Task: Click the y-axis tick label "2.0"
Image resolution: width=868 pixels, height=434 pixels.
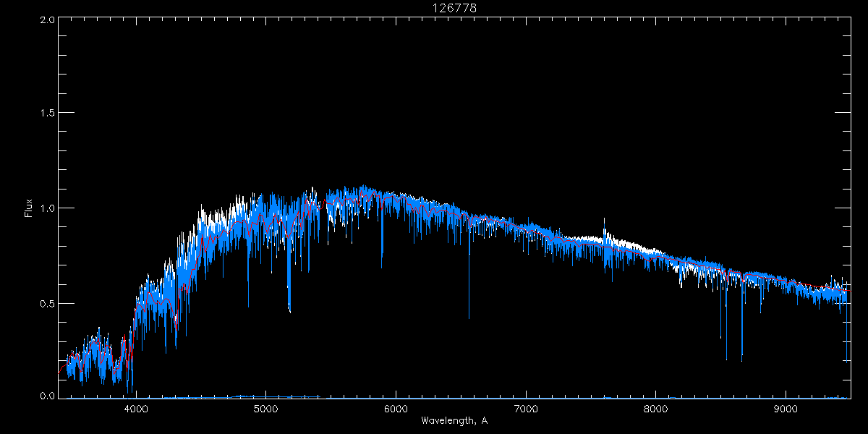Action: 47,20
